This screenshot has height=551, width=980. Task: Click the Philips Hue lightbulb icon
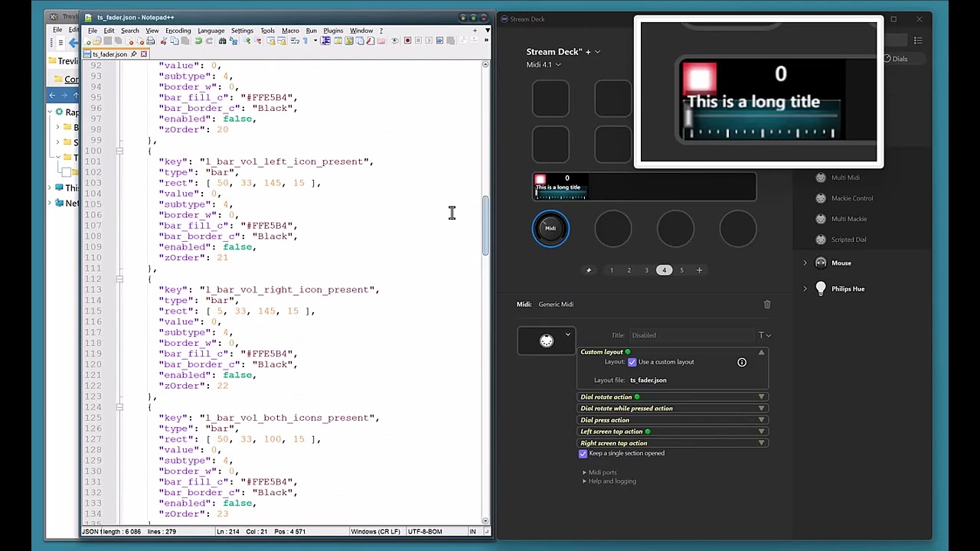point(821,289)
